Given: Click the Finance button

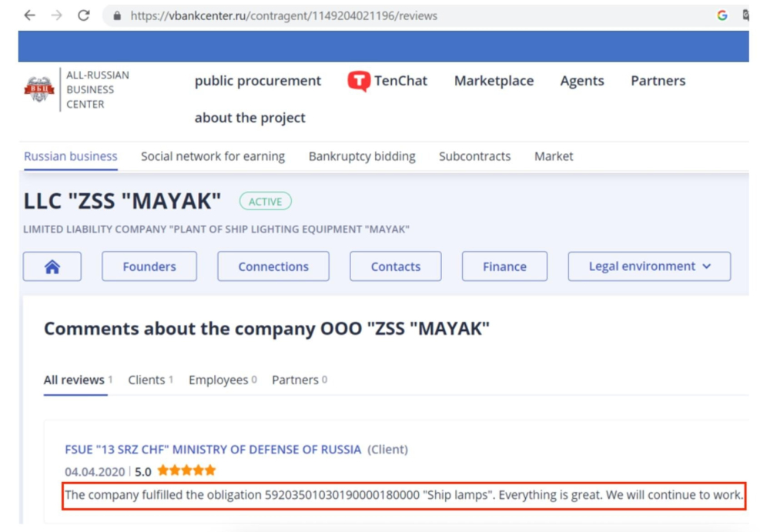Looking at the screenshot, I should pos(504,266).
